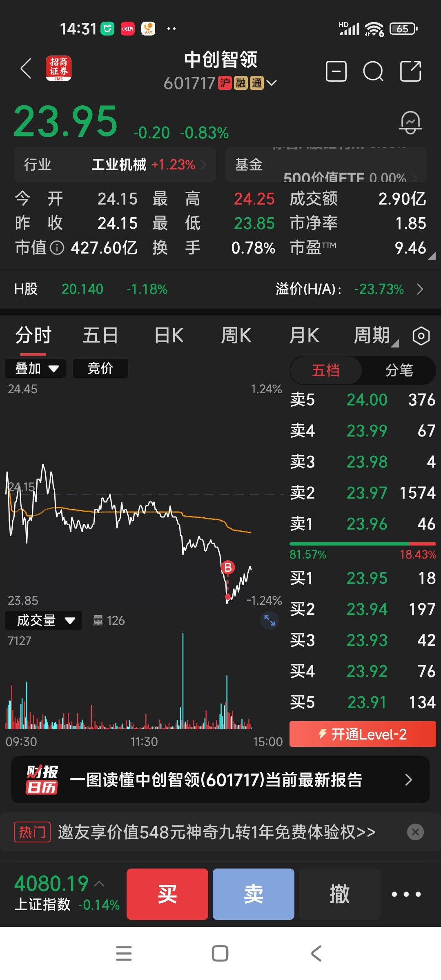Switch to 日K chart tab
This screenshot has height=980, width=441.
point(169,336)
